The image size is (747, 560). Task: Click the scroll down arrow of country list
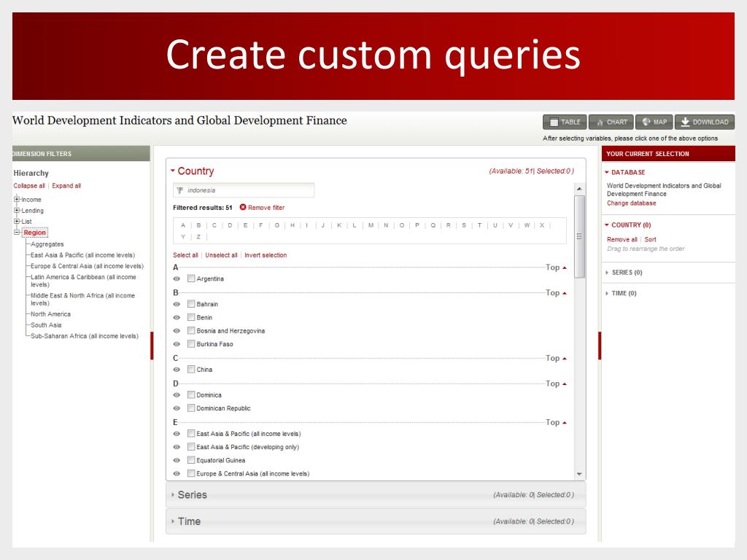pyautogui.click(x=579, y=474)
